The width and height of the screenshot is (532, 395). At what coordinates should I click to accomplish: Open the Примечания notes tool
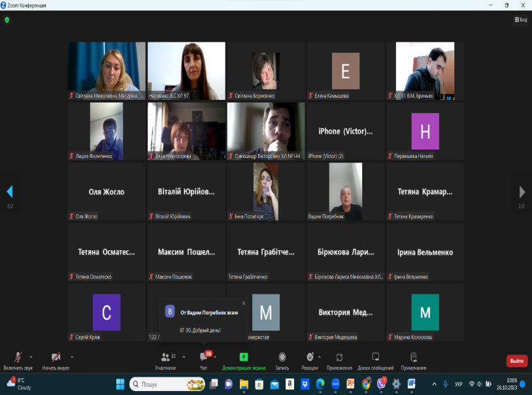(x=414, y=360)
